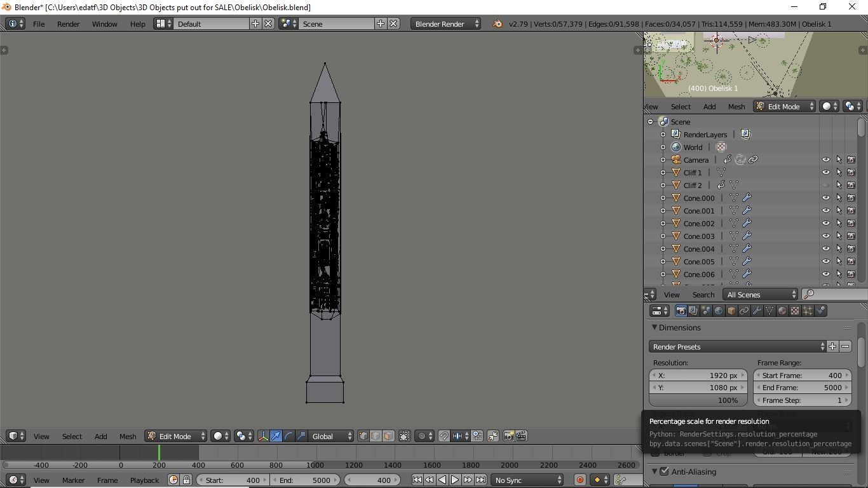Click the texture icon beside World in outliner

click(x=721, y=147)
